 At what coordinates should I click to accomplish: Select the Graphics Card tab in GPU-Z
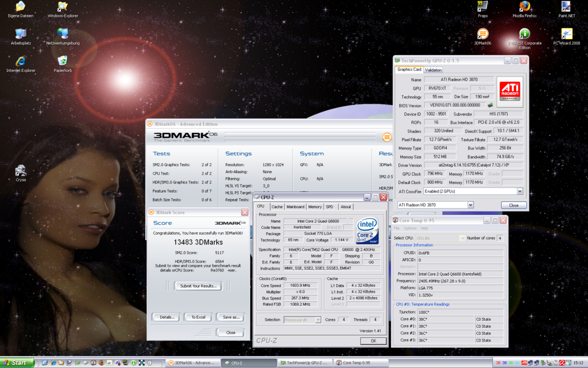409,70
